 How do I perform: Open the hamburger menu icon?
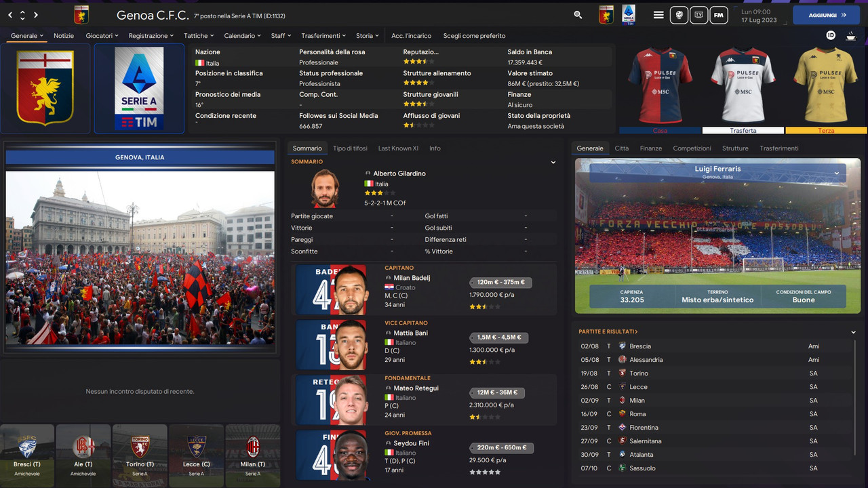click(658, 14)
